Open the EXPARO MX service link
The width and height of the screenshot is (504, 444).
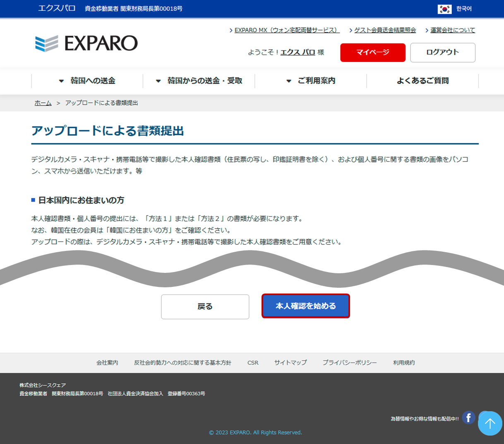(286, 30)
